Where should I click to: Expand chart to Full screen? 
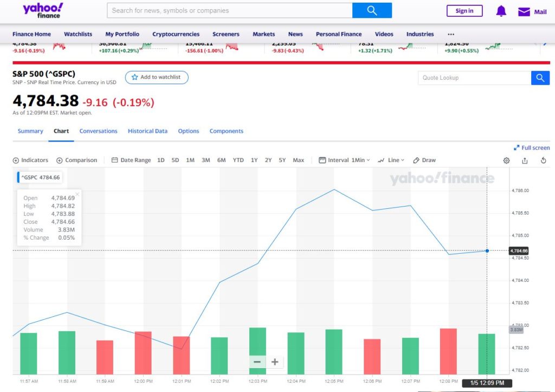coord(532,147)
